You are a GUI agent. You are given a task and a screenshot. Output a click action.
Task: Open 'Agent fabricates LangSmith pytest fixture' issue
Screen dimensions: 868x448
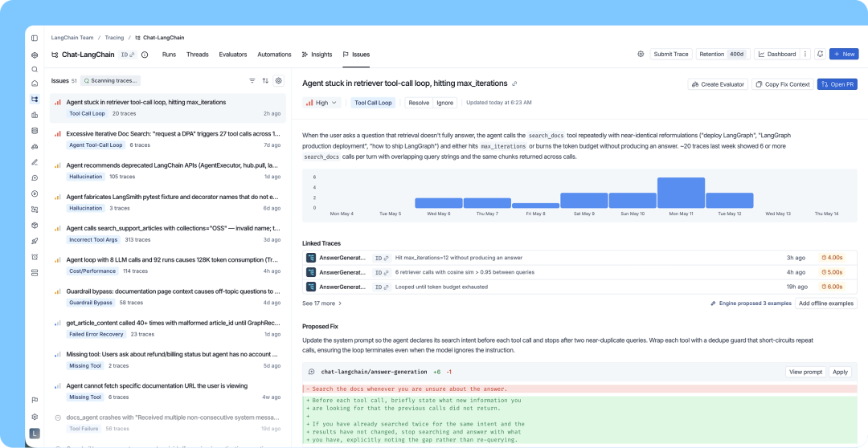[x=168, y=202]
